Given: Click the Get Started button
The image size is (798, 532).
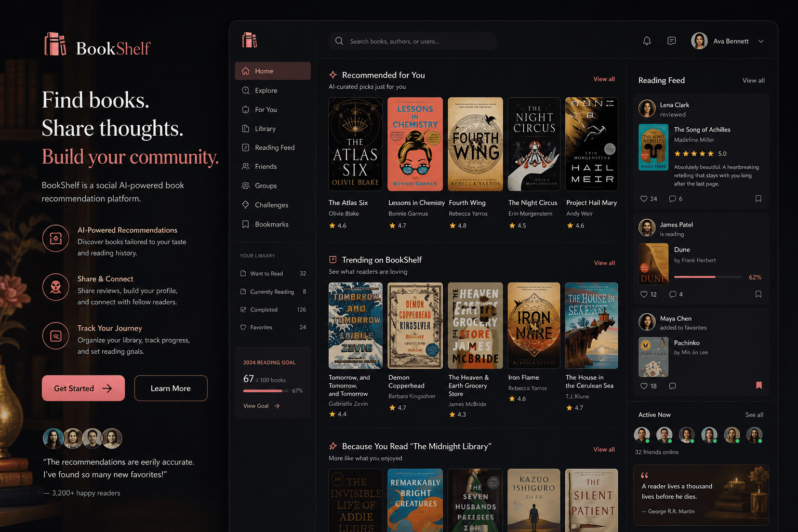Looking at the screenshot, I should click(x=83, y=388).
